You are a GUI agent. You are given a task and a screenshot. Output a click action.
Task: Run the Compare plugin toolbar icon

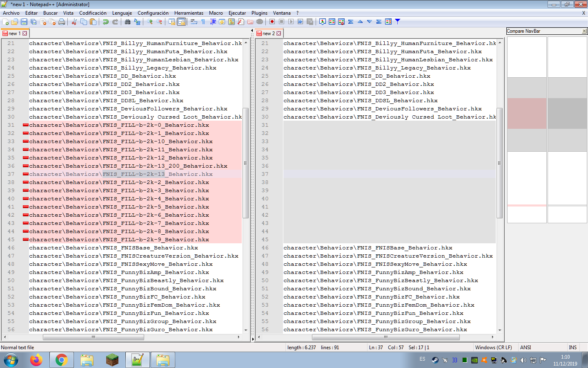point(332,22)
